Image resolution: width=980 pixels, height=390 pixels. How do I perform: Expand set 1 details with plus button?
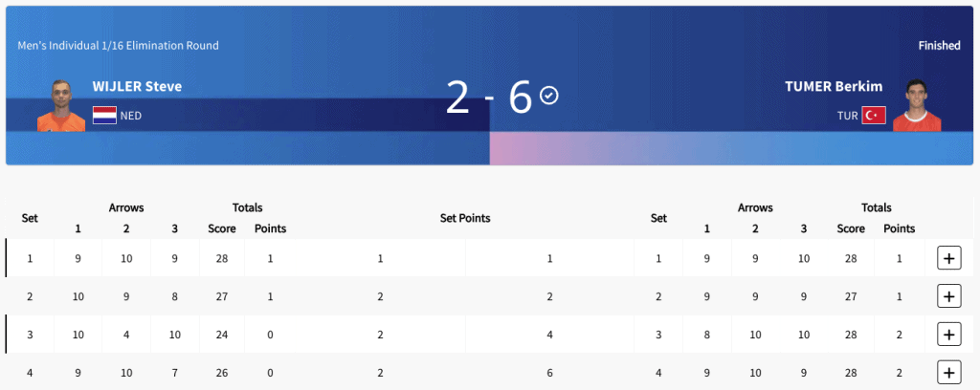[948, 258]
